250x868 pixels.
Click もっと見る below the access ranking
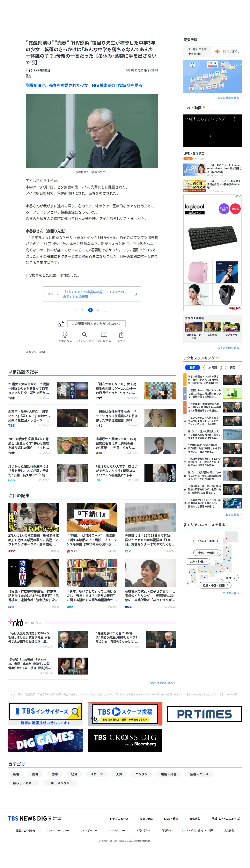point(233,514)
